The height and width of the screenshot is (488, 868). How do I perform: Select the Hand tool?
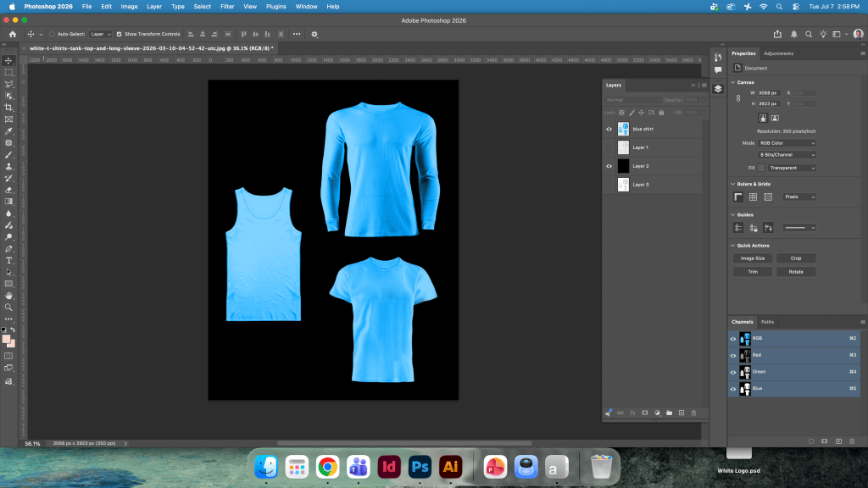point(8,296)
